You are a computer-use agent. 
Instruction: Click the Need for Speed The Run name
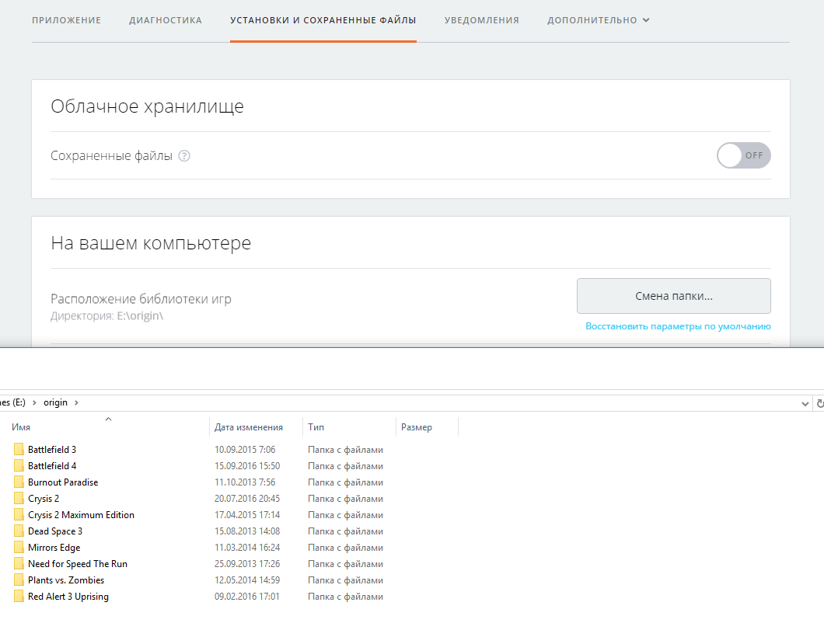(78, 564)
